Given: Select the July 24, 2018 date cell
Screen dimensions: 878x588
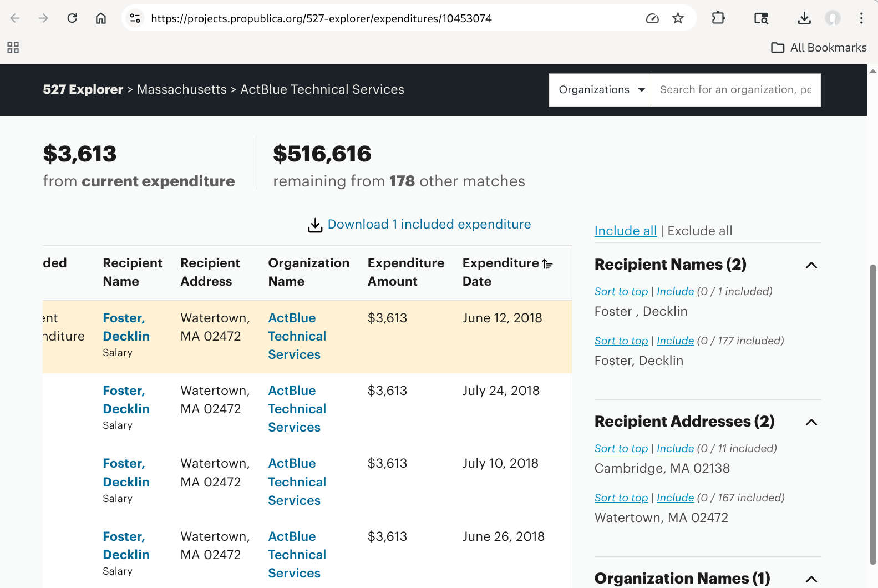Looking at the screenshot, I should (x=501, y=391).
